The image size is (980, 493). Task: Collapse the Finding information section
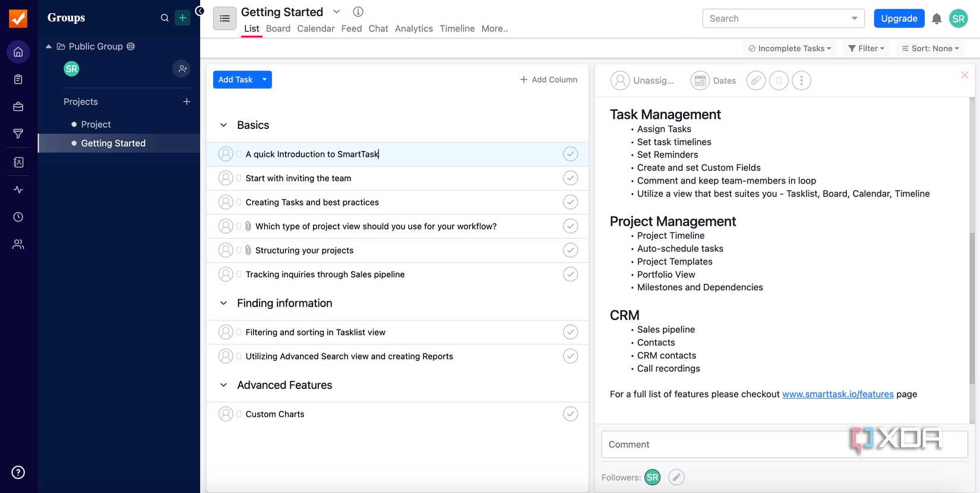point(223,304)
